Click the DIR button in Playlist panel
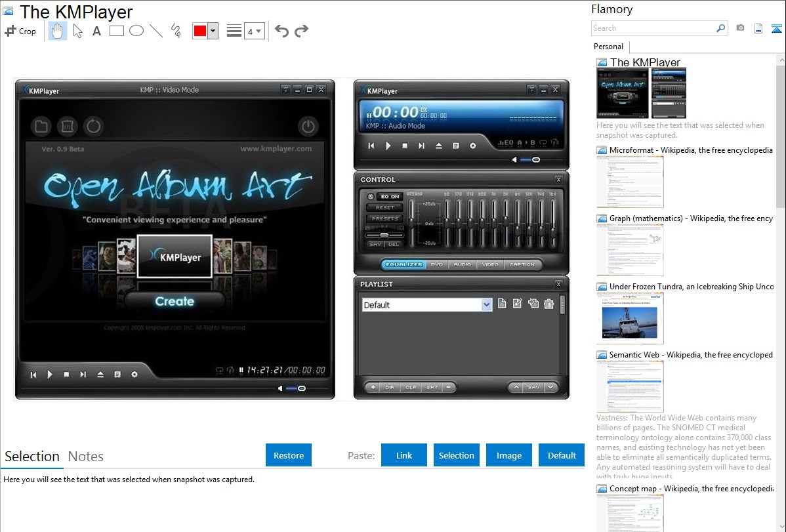 coord(390,388)
